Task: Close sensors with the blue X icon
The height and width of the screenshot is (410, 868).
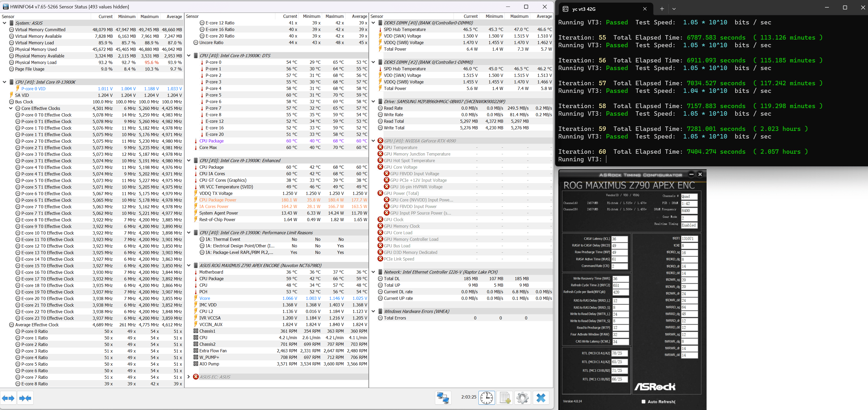Action: (541, 398)
